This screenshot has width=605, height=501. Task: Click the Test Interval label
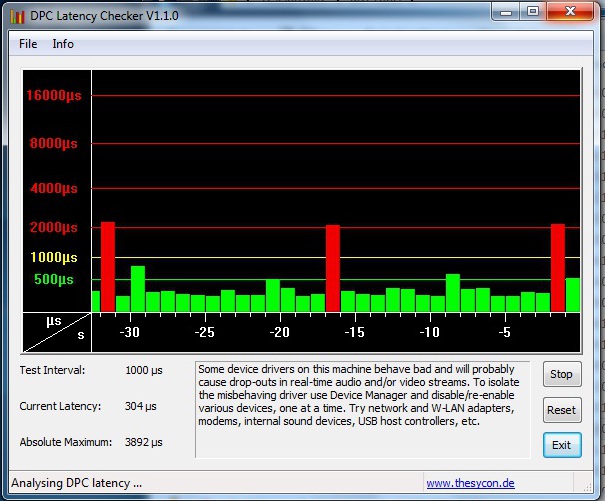pos(52,370)
